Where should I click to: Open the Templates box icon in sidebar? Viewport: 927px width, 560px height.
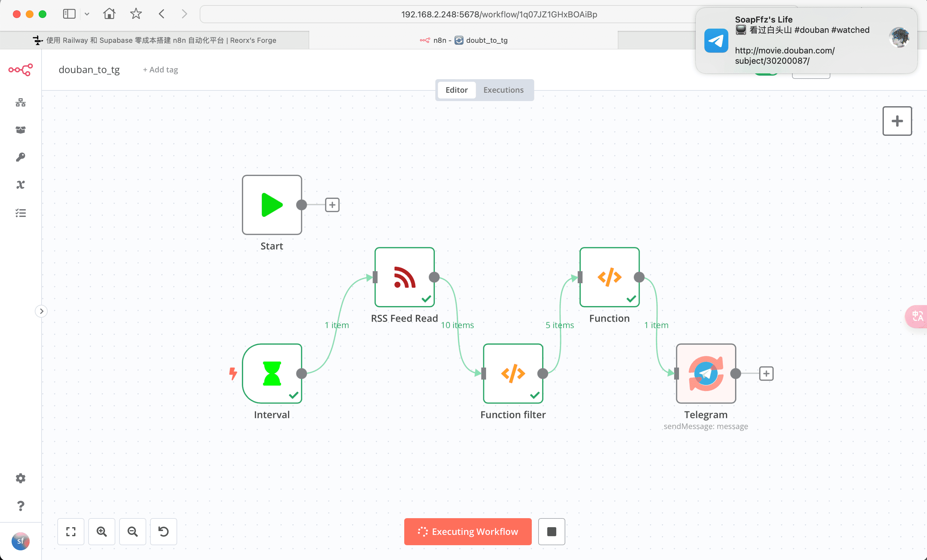point(21,130)
